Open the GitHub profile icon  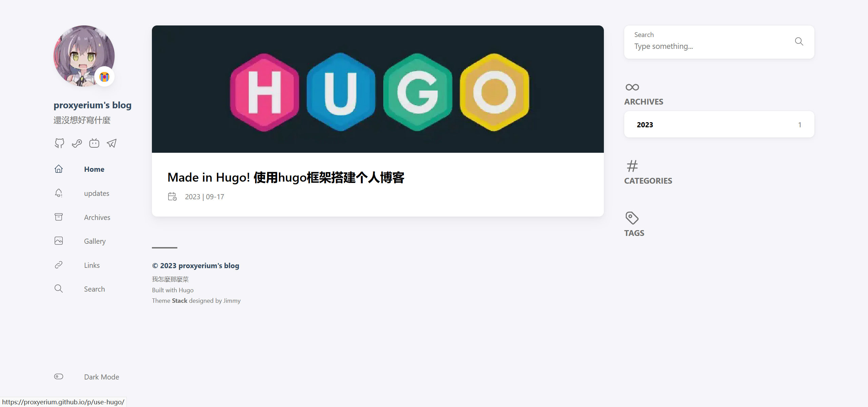[x=59, y=143]
